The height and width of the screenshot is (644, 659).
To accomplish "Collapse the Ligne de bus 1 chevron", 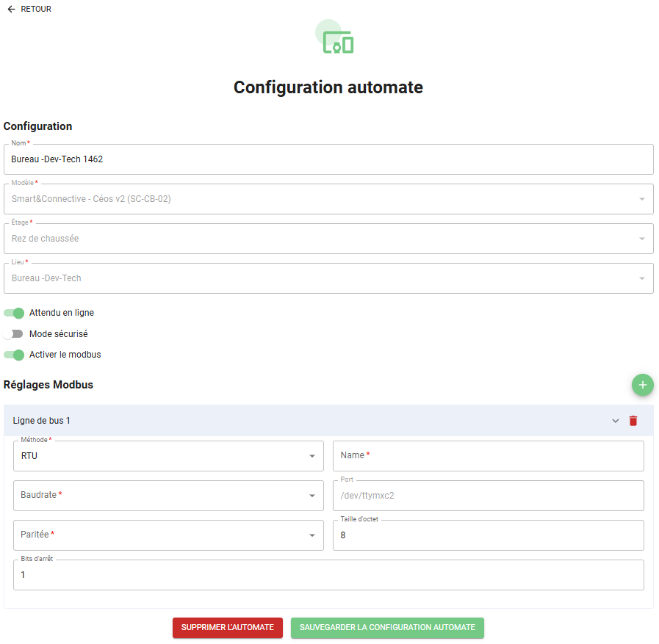I will pos(616,421).
